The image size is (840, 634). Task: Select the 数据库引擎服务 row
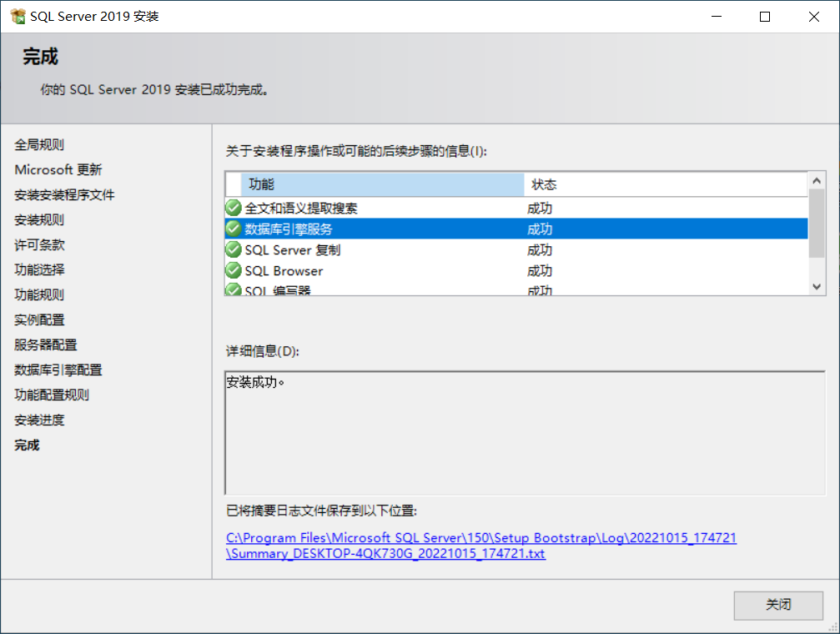pyautogui.click(x=516, y=229)
